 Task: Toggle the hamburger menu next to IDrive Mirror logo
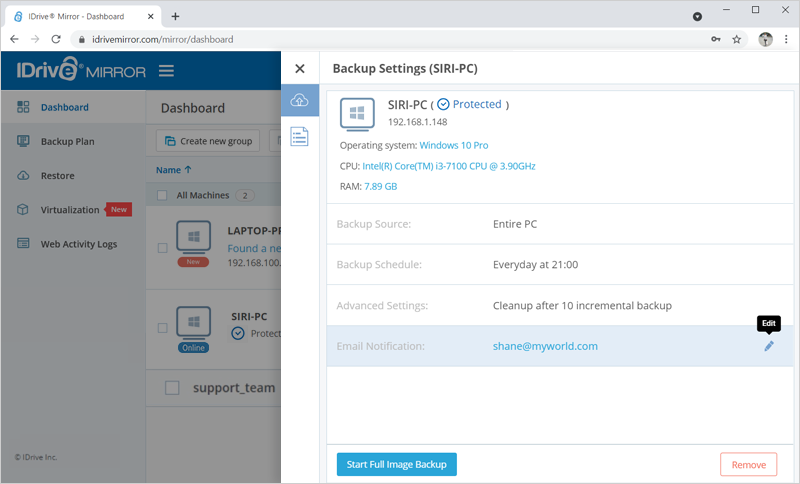166,71
